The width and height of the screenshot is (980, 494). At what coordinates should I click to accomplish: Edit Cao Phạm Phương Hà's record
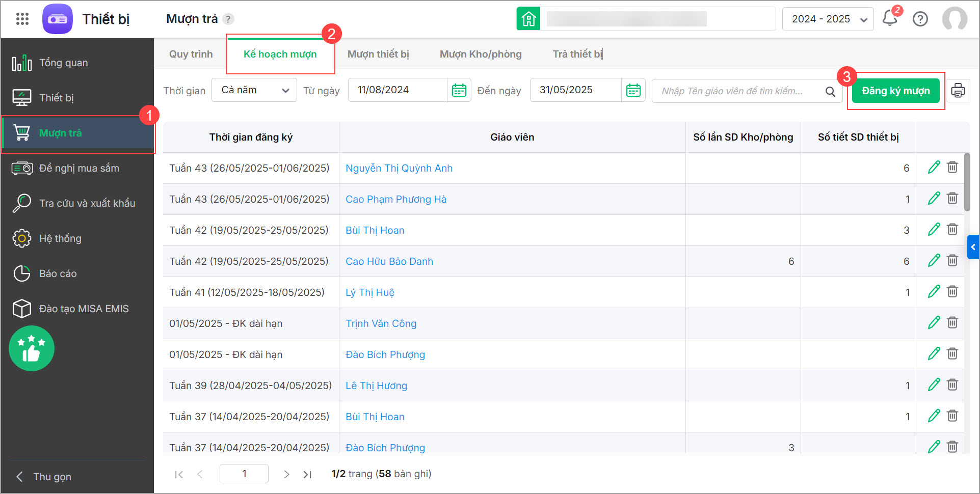click(x=934, y=199)
